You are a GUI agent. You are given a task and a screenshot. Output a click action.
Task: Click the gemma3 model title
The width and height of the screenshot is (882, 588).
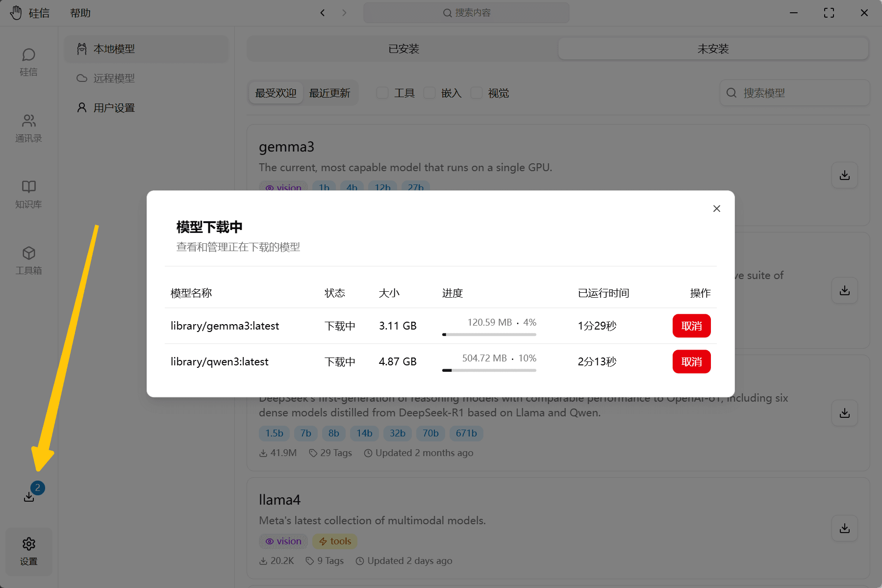coord(286,147)
